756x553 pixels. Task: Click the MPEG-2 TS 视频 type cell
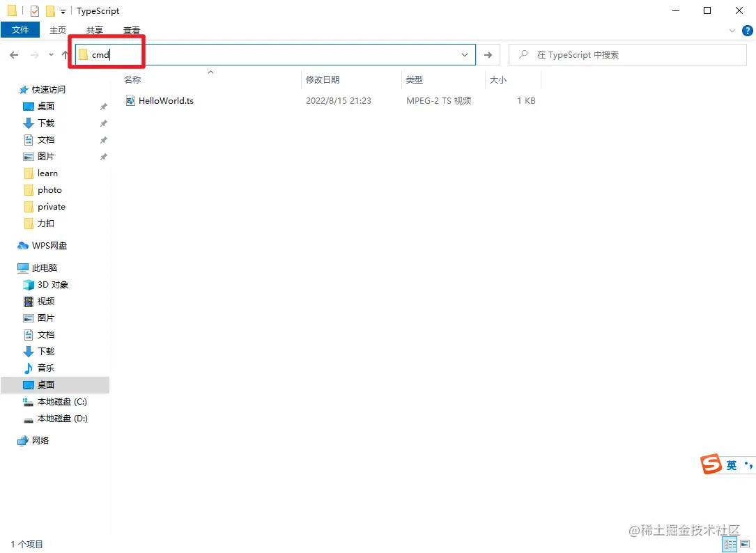[439, 101]
